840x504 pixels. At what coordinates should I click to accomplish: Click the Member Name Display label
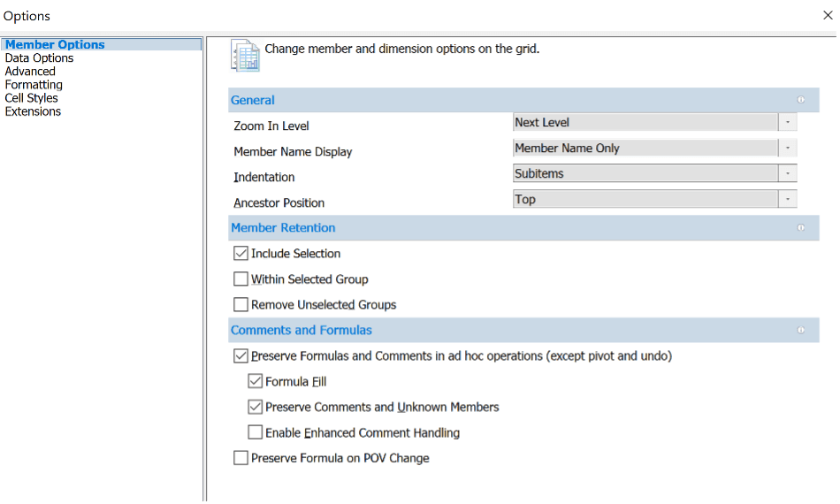pos(293,151)
